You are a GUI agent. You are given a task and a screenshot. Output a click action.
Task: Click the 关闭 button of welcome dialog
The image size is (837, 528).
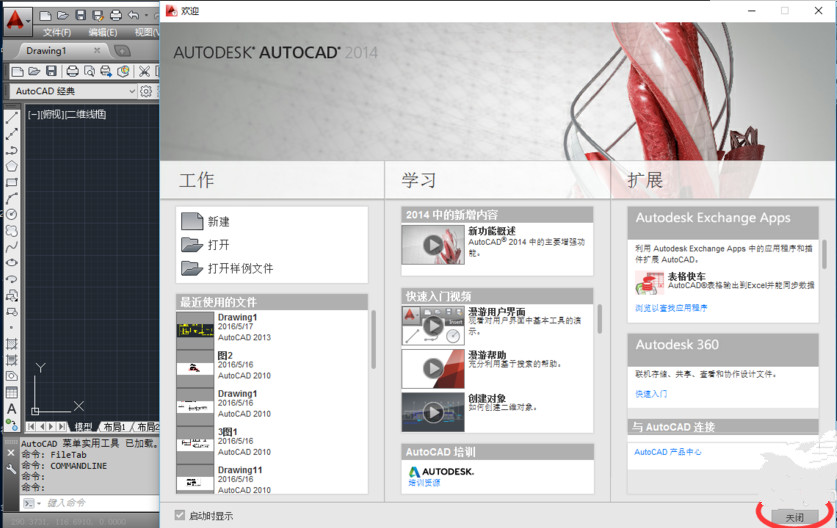[x=795, y=517]
